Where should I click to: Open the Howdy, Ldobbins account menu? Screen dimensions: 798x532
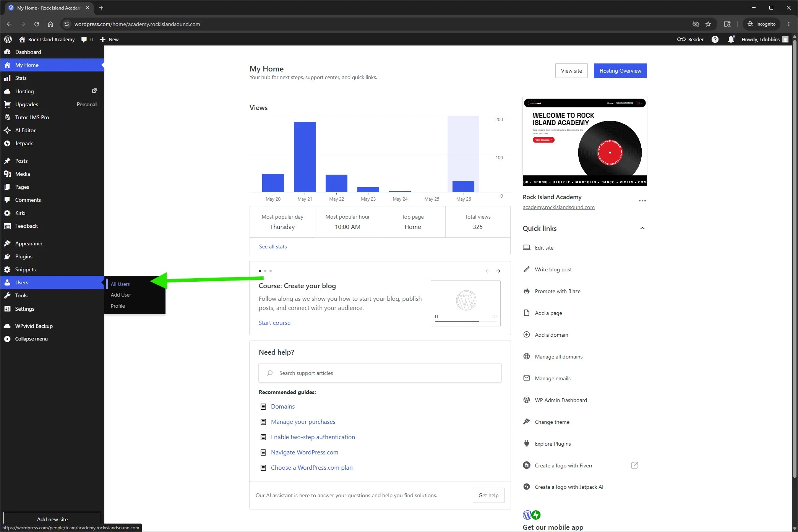coord(765,39)
